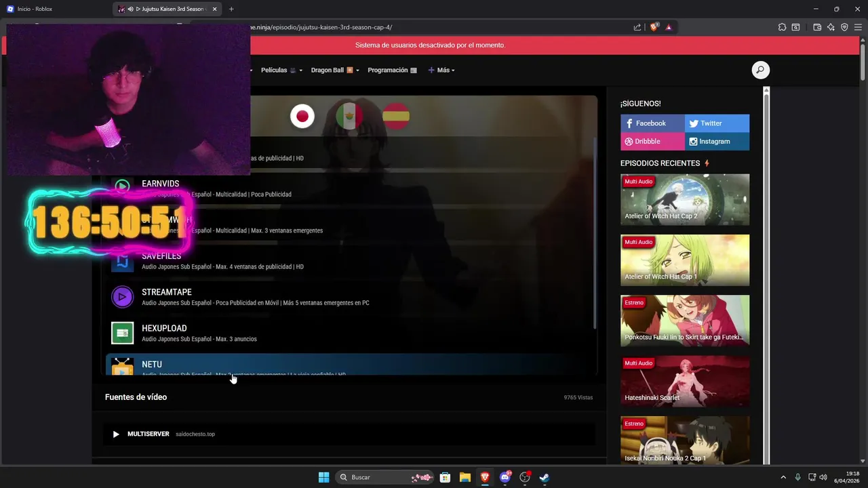Image resolution: width=868 pixels, height=488 pixels.
Task: Open Discord from taskbar
Action: click(x=505, y=477)
